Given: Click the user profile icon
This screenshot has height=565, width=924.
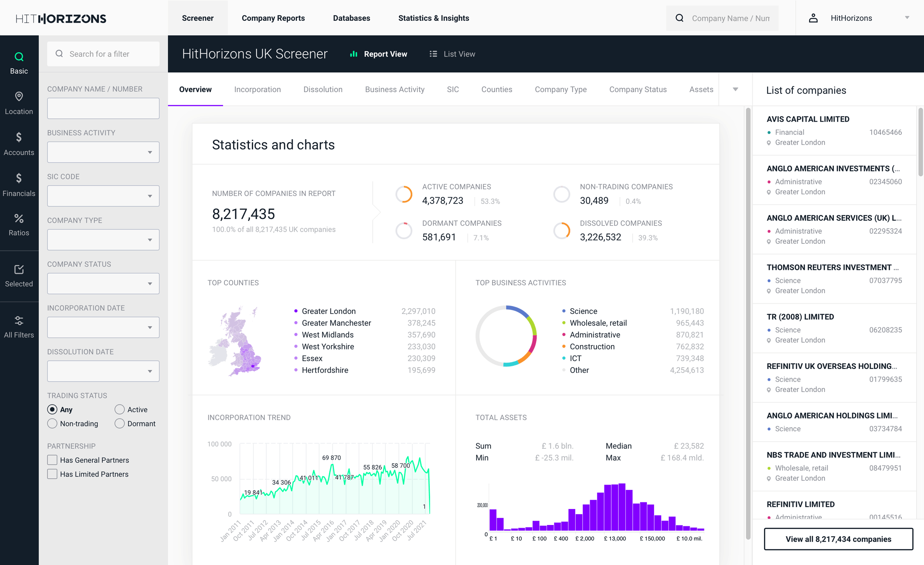Looking at the screenshot, I should pos(813,18).
